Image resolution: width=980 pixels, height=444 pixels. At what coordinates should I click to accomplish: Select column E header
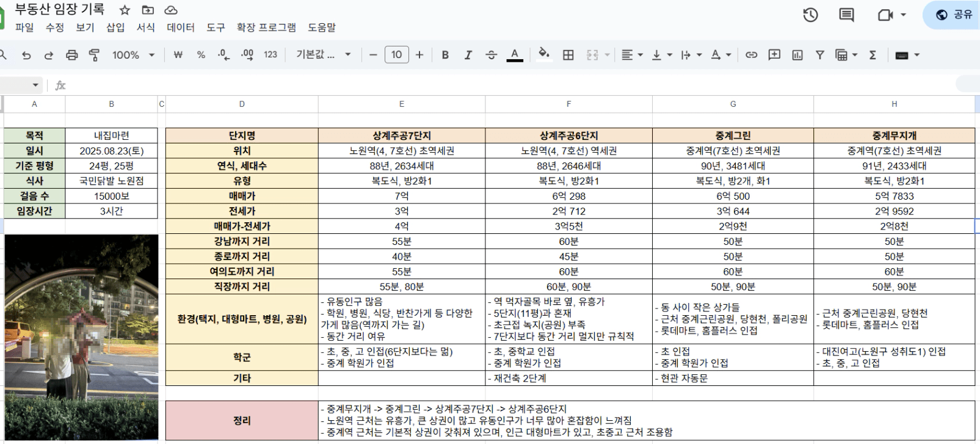[x=402, y=104]
